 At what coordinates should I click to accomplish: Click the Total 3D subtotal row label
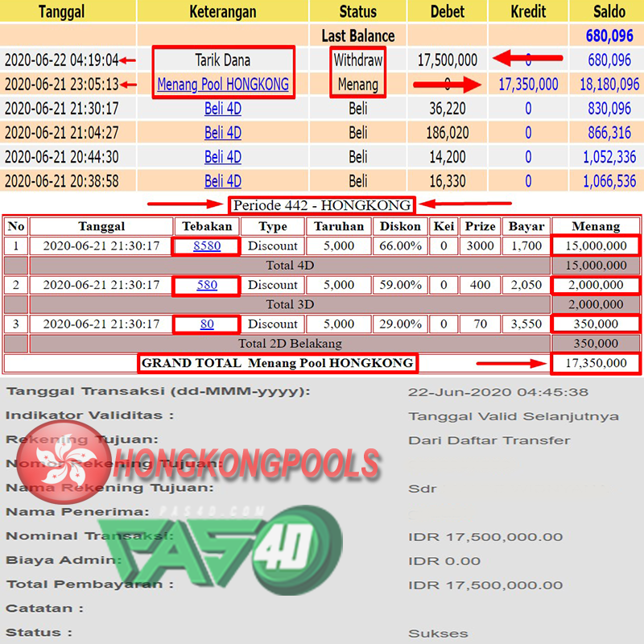pyautogui.click(x=290, y=304)
